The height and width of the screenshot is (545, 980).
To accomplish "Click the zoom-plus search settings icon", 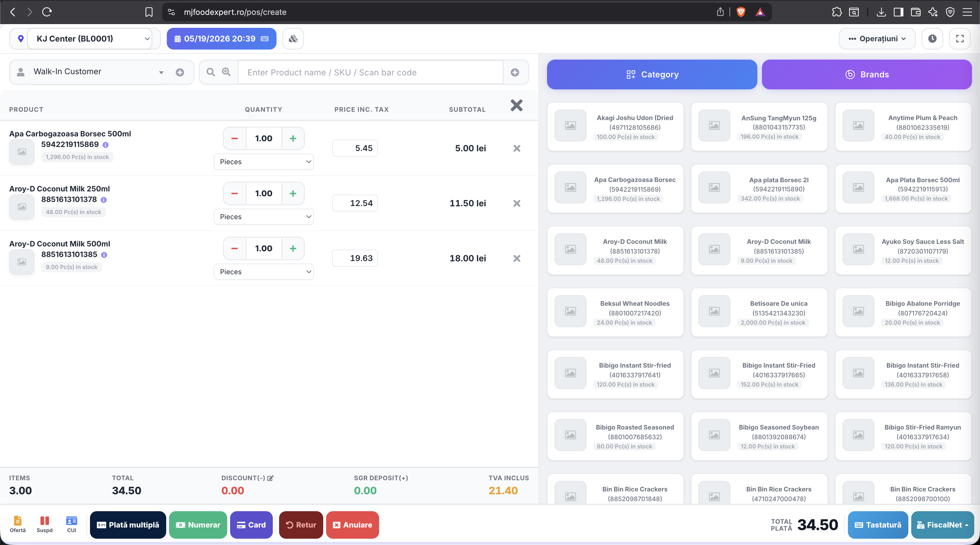I will coord(226,72).
